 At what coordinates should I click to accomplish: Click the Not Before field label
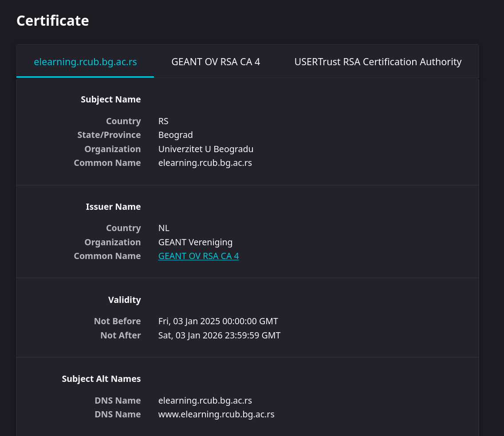click(117, 321)
